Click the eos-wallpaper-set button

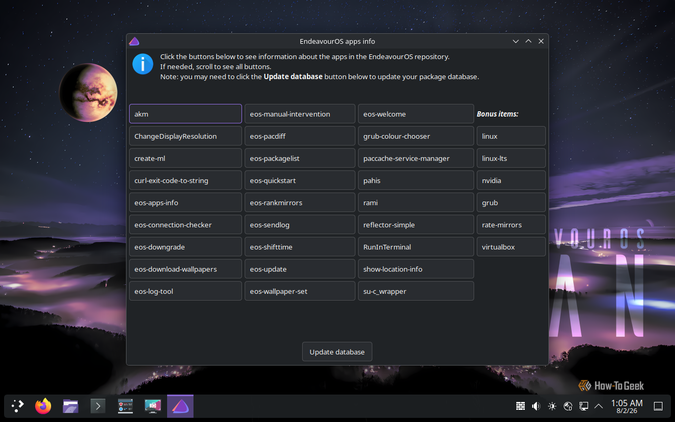click(300, 292)
